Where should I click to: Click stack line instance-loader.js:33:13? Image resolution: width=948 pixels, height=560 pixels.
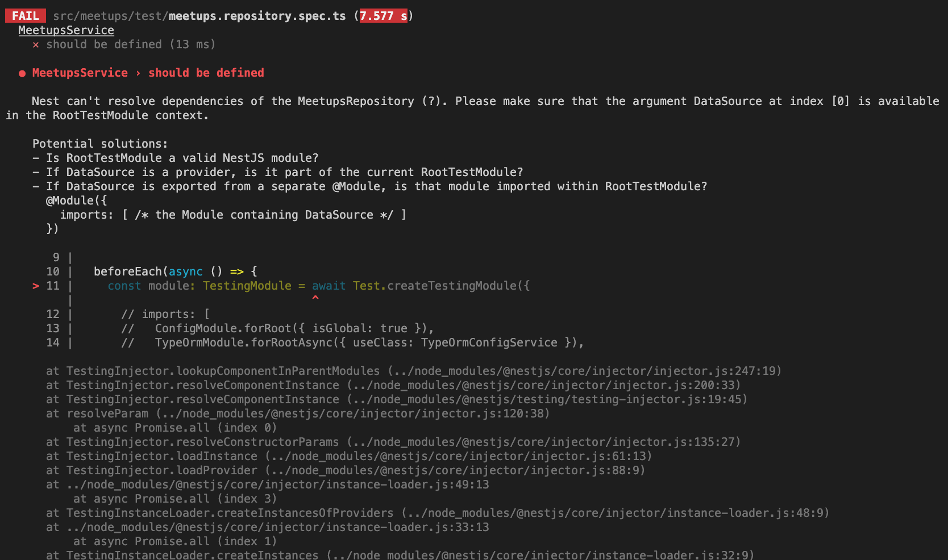point(267,527)
